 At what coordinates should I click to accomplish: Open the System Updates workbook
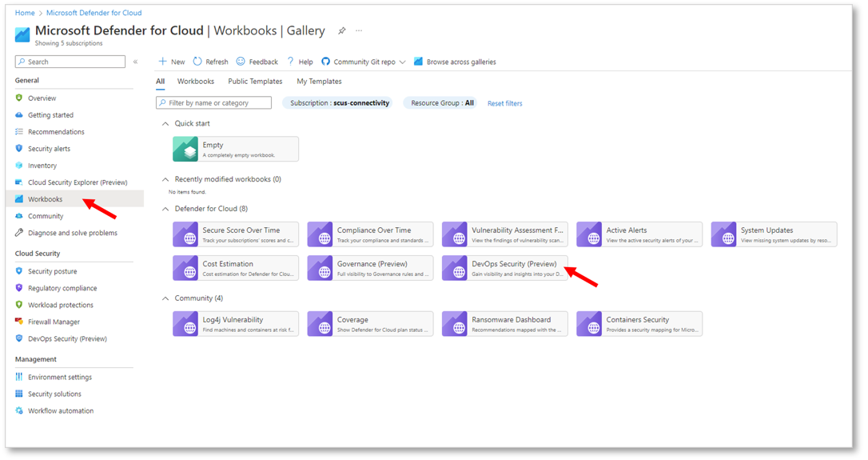point(774,235)
